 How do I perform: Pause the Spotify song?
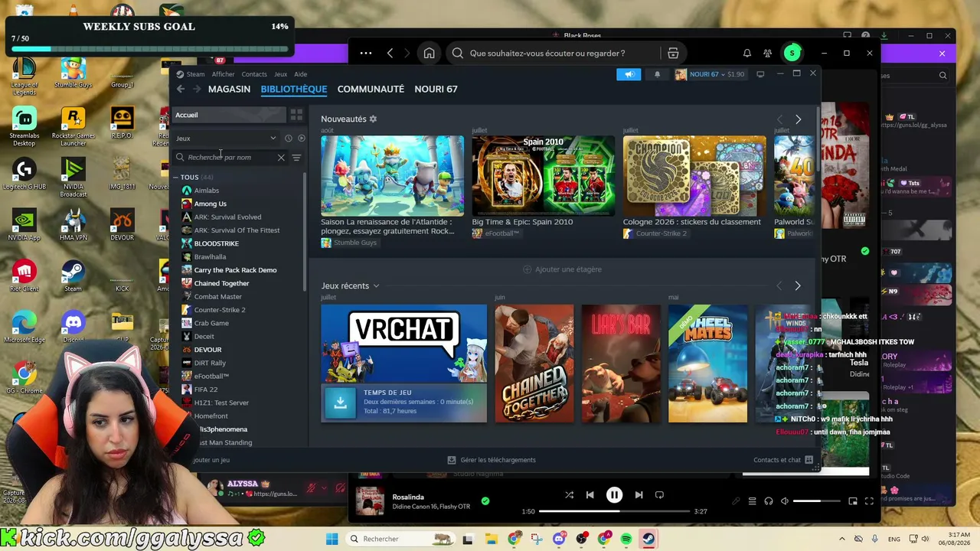click(614, 495)
